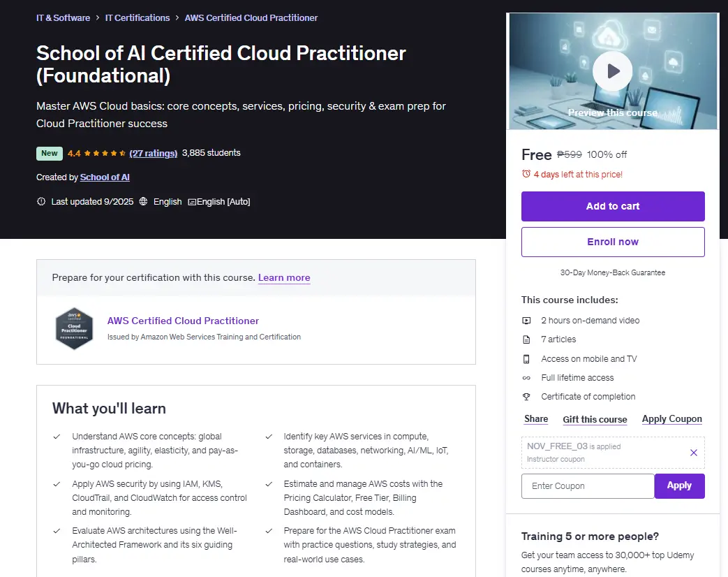This screenshot has width=728, height=577.
Task: Click Learn more about certification
Action: [x=284, y=277]
